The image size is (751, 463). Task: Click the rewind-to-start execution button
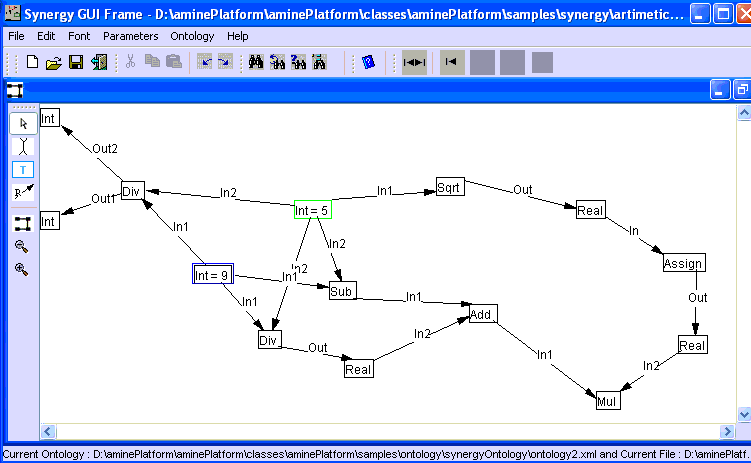452,62
